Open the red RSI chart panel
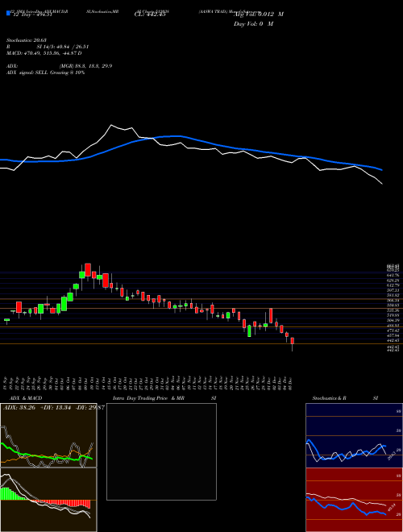This screenshot has width=403, height=532. pyautogui.click(x=354, y=500)
